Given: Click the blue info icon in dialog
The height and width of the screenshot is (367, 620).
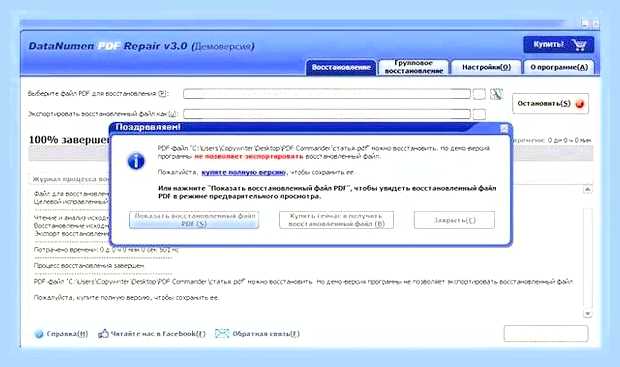Looking at the screenshot, I should (x=136, y=161).
